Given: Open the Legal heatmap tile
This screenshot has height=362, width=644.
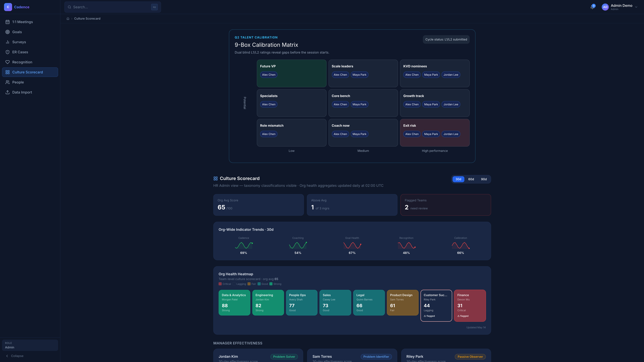Looking at the screenshot, I should 369,303.
